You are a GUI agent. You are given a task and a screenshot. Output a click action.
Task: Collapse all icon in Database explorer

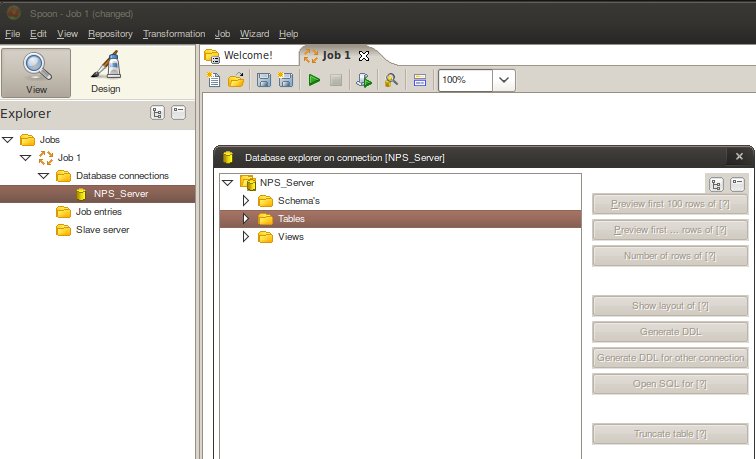pyautogui.click(x=737, y=184)
